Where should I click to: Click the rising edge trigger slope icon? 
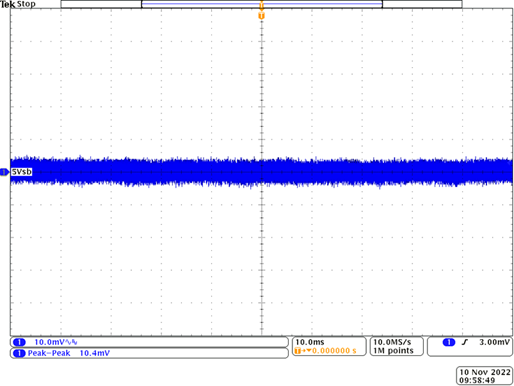(x=465, y=342)
